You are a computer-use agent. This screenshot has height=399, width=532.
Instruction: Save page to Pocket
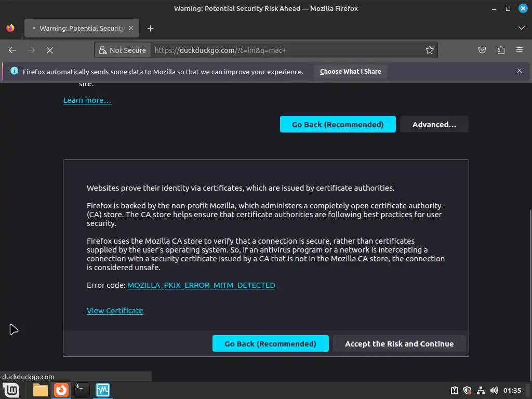[482, 50]
